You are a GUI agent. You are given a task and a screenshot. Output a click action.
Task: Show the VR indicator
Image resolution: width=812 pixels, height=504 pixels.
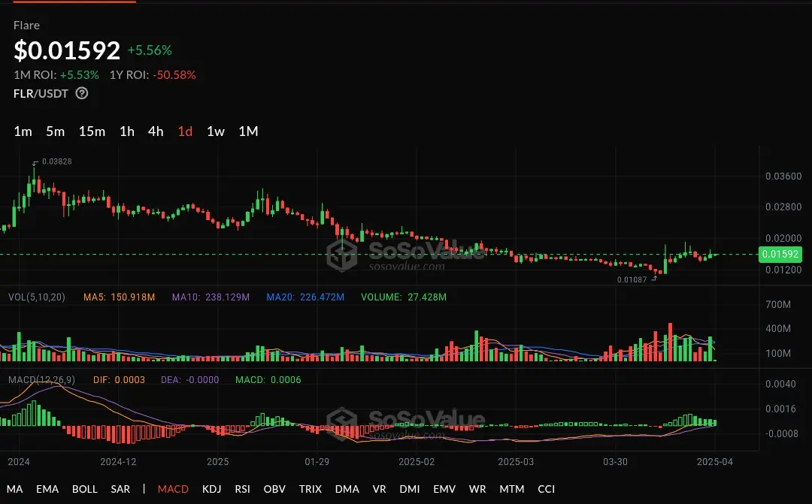coord(379,489)
